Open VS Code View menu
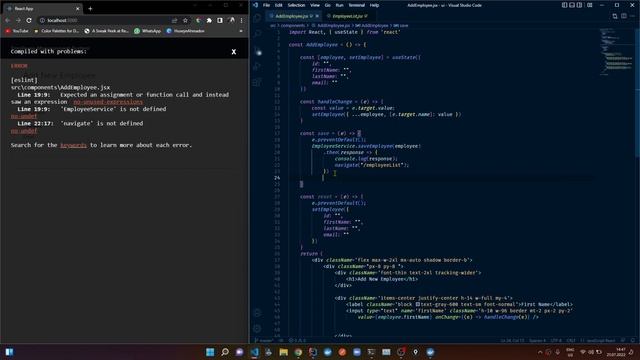 click(315, 5)
